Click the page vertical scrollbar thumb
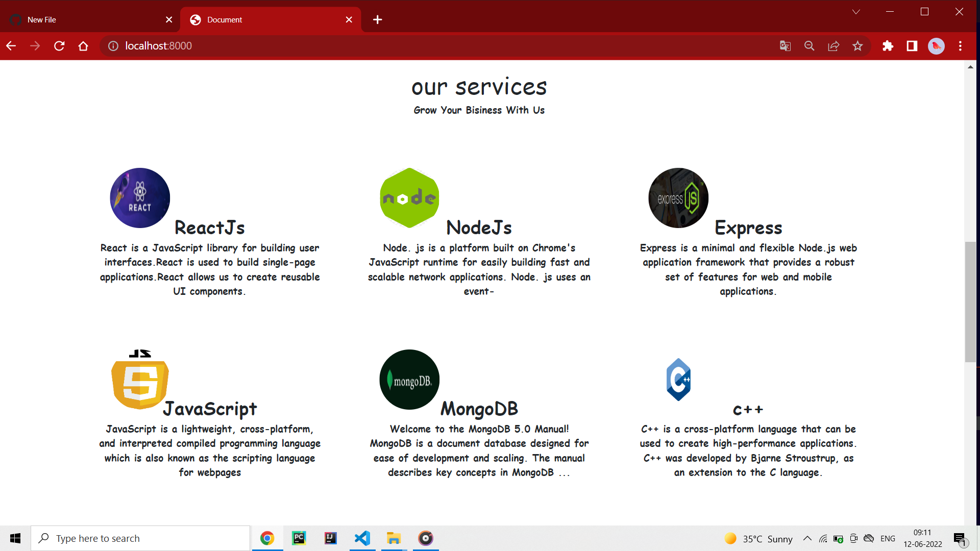Image resolution: width=980 pixels, height=551 pixels. pos(970,302)
